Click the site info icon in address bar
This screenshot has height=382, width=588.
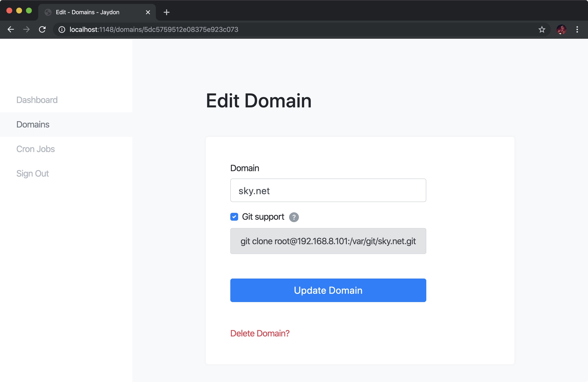pos(62,29)
